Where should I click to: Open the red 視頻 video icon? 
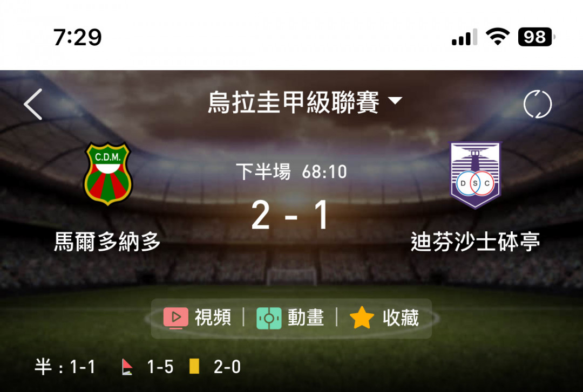(x=176, y=318)
